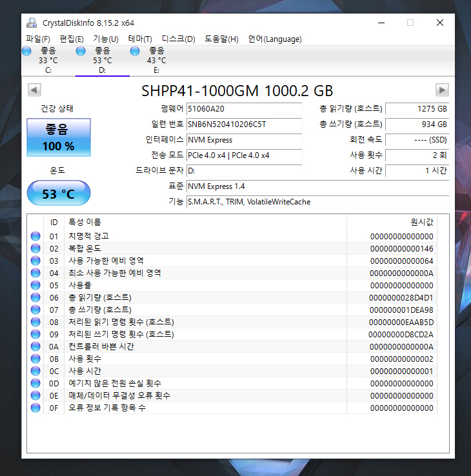
Task: Click the previous disk arrow button
Action: pos(34,90)
